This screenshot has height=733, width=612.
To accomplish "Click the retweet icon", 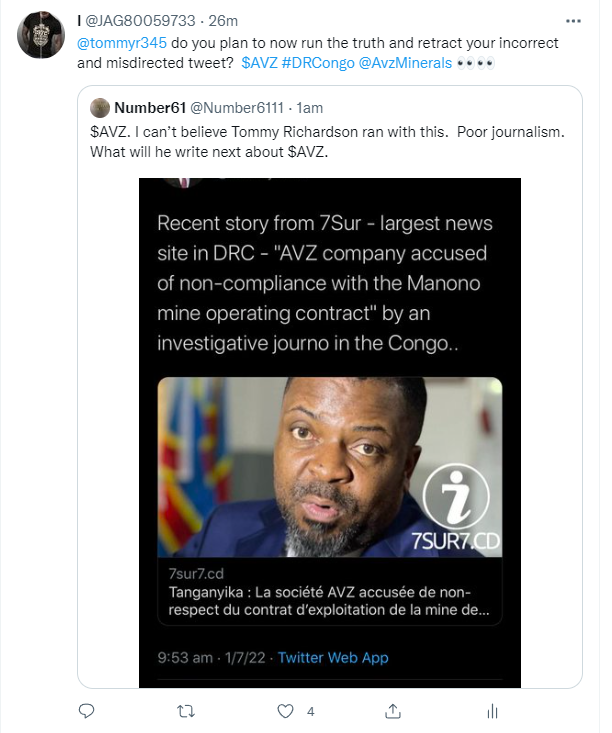I will tap(186, 712).
